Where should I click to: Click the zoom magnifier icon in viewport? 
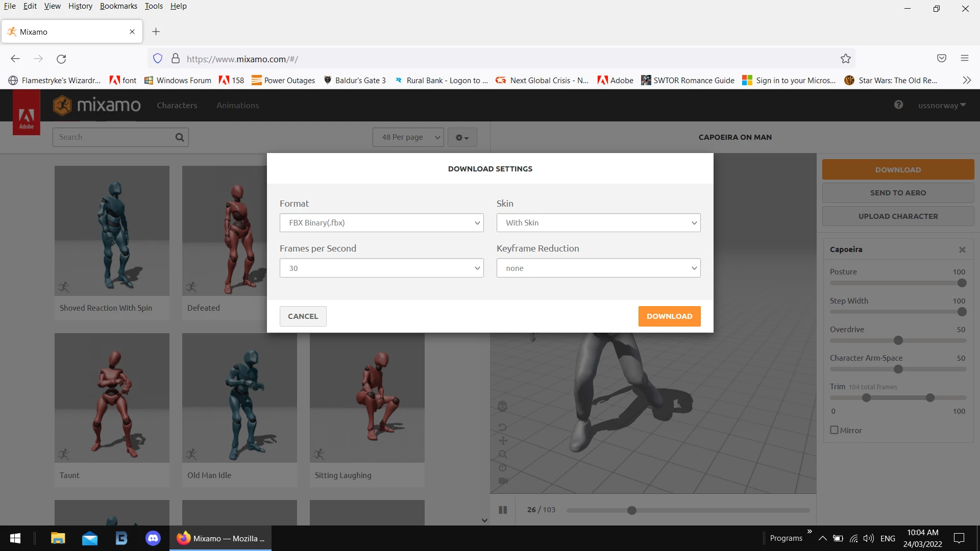[503, 454]
